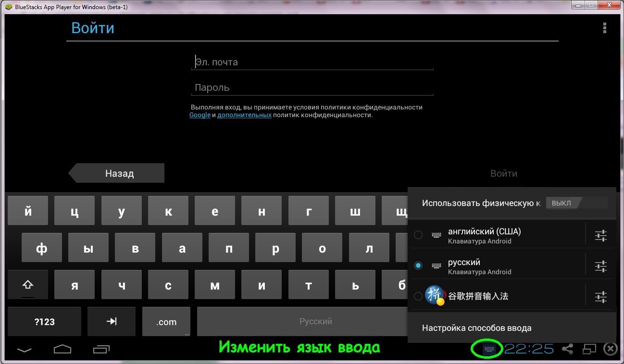Screen dimensions: 624x364
Task: Tap the ш key
Action: tap(355, 211)
